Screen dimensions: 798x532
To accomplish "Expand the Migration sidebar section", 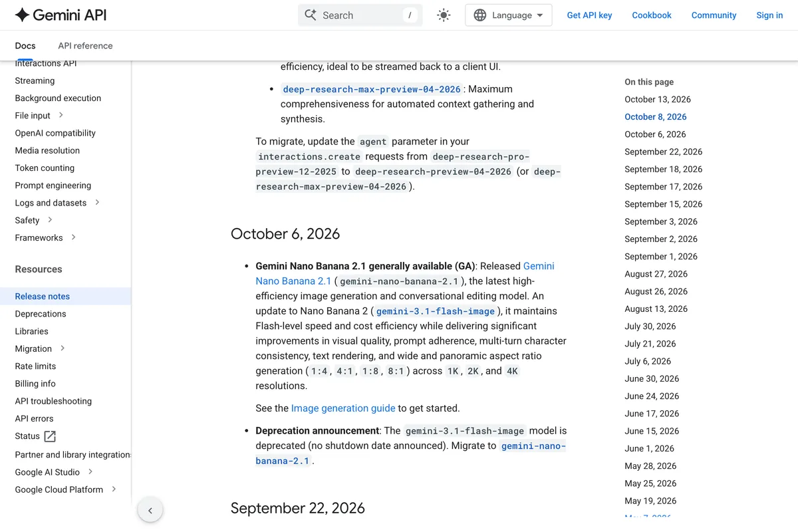I will [63, 348].
